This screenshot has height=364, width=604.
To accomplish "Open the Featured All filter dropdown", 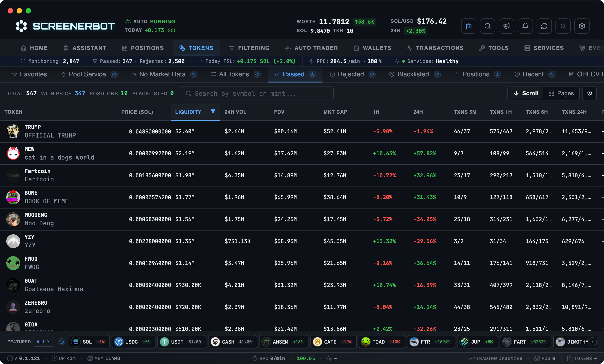I will coord(43,342).
